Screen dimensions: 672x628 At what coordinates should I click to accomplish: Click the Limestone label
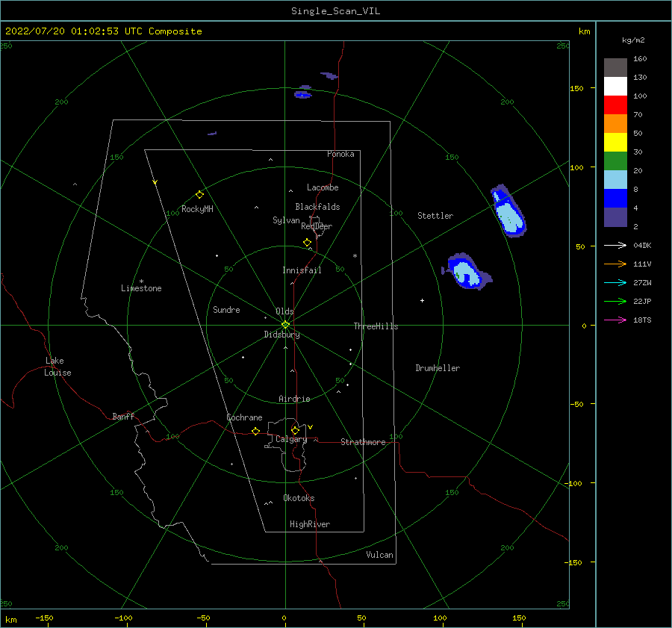click(141, 288)
